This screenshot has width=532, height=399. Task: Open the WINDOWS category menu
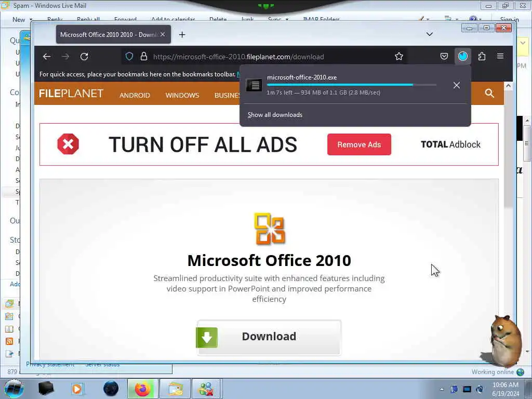pyautogui.click(x=182, y=96)
